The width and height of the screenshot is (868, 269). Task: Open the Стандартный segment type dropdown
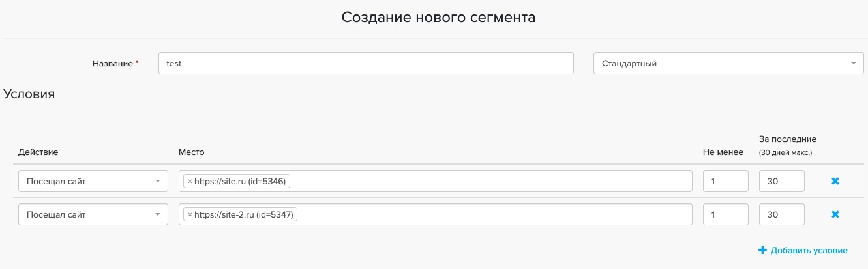[x=728, y=63]
